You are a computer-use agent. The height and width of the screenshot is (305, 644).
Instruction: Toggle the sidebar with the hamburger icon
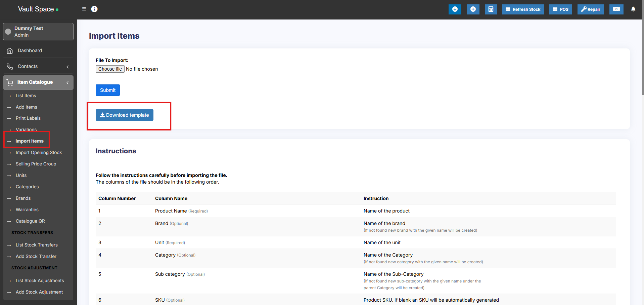(x=84, y=9)
